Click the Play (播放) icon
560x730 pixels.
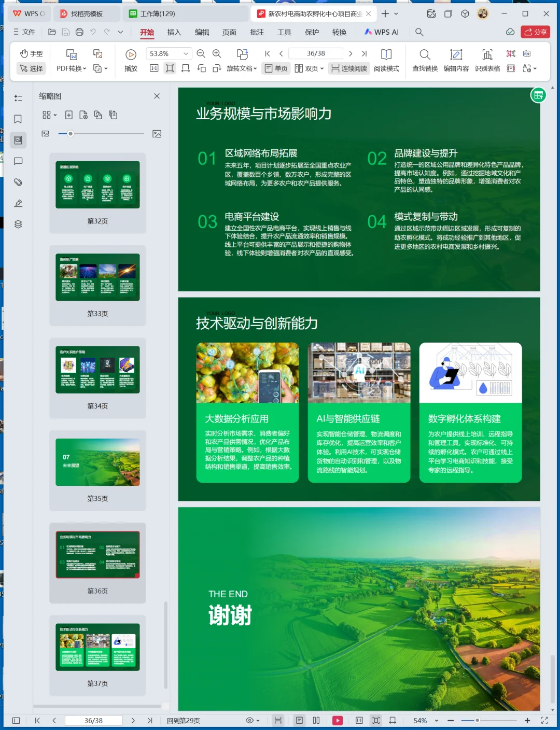tap(131, 54)
